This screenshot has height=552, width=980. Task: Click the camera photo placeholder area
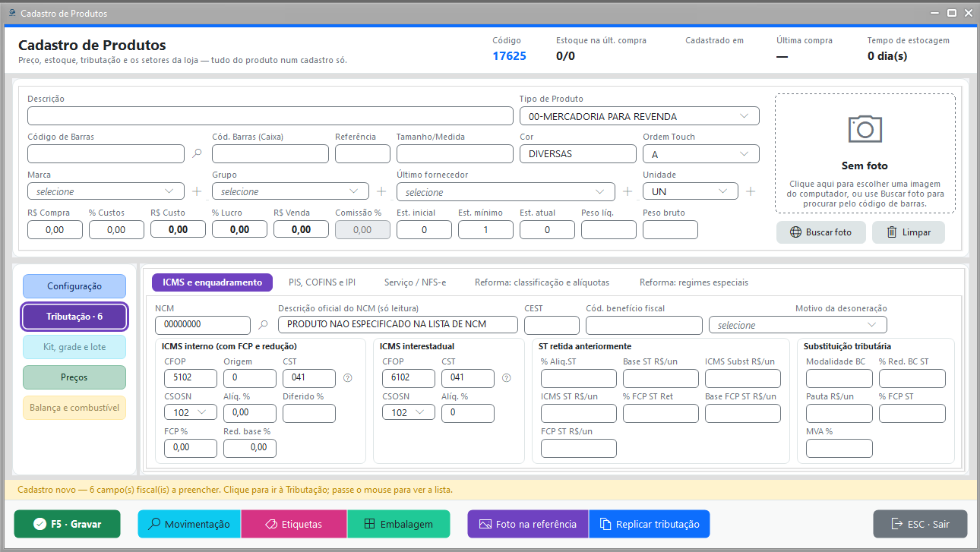[x=865, y=153]
